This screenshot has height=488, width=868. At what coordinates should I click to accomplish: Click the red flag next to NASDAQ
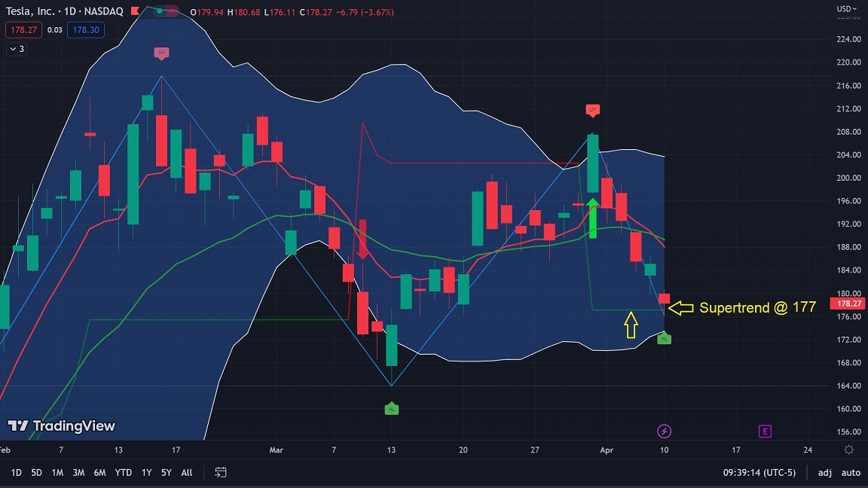pyautogui.click(x=135, y=11)
